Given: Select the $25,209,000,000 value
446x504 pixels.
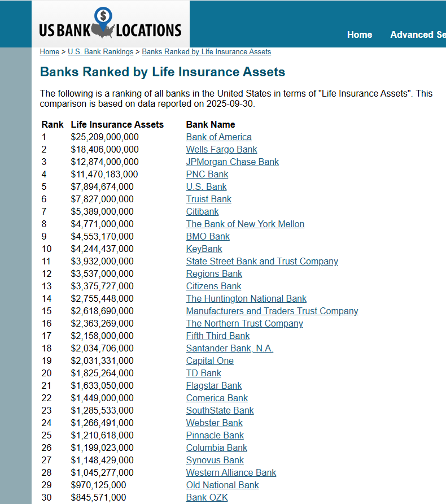Looking at the screenshot, I should coord(104,137).
